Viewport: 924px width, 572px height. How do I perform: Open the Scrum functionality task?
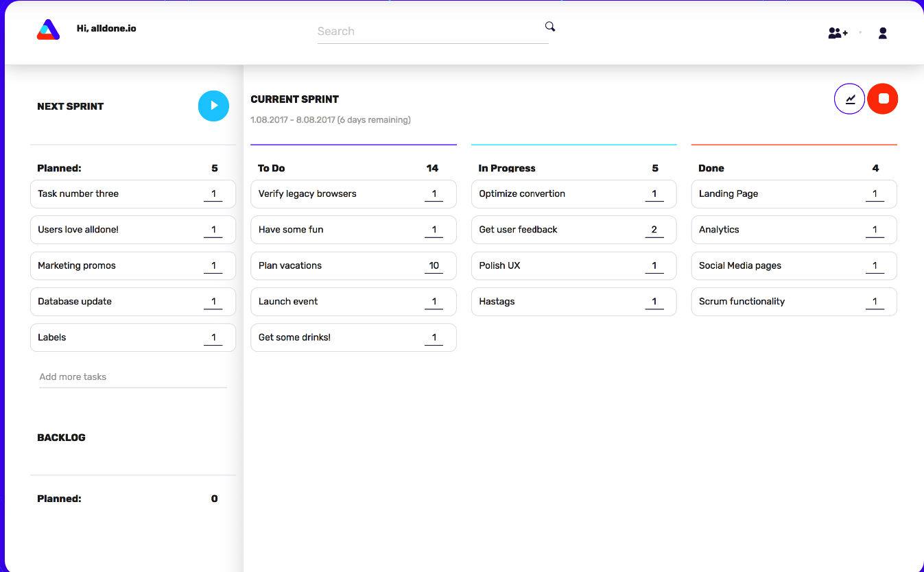click(x=794, y=302)
